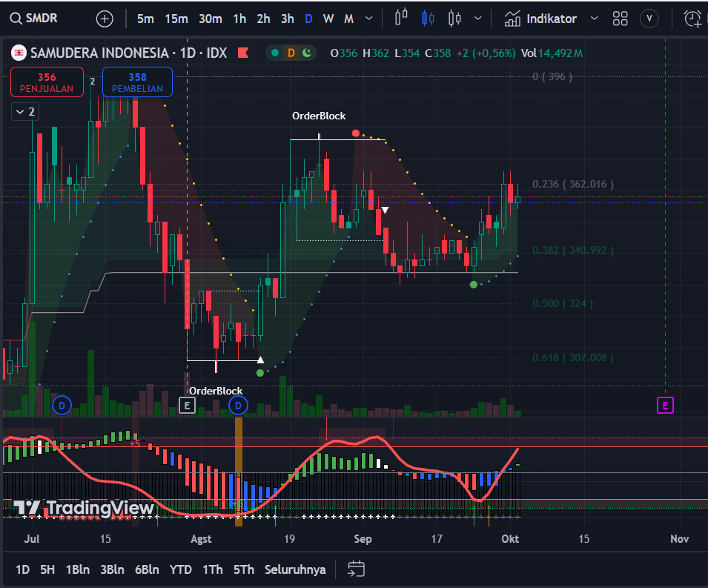The width and height of the screenshot is (708, 588).
Task: Expand the collapsed indicator legend labeled 2
Action: 25,111
